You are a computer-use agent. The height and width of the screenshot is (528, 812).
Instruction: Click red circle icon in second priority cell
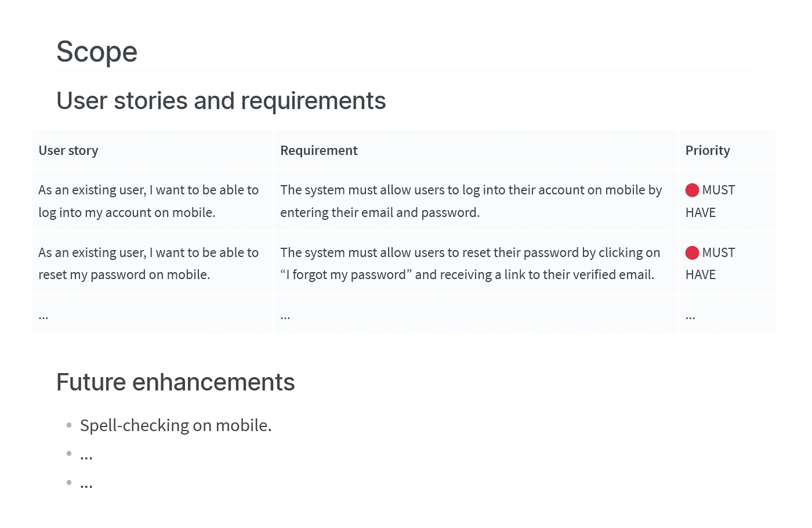pyautogui.click(x=692, y=253)
